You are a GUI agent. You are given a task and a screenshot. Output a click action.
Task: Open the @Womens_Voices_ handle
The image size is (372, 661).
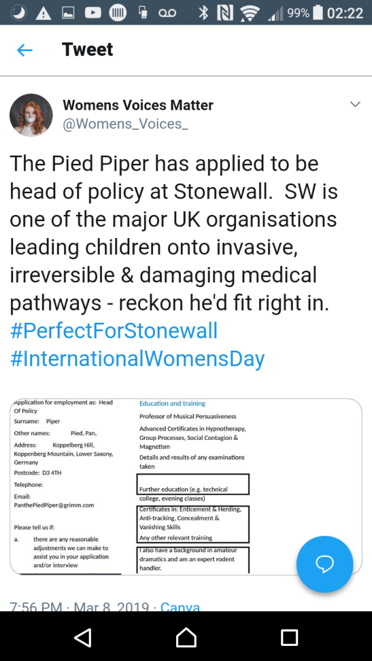tap(125, 124)
